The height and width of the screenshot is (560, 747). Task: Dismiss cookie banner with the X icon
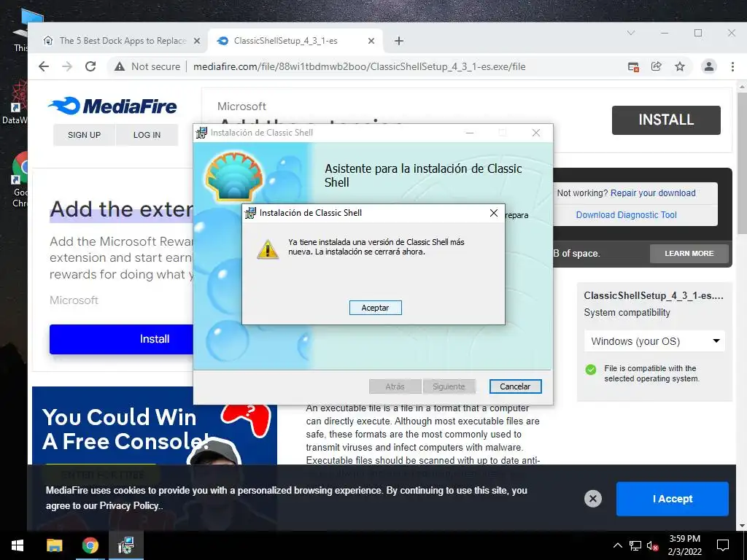click(593, 499)
